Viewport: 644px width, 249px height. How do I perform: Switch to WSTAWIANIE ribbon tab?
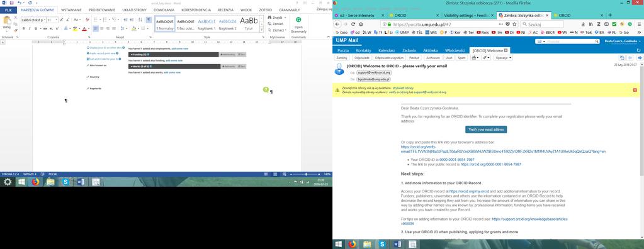point(71,10)
